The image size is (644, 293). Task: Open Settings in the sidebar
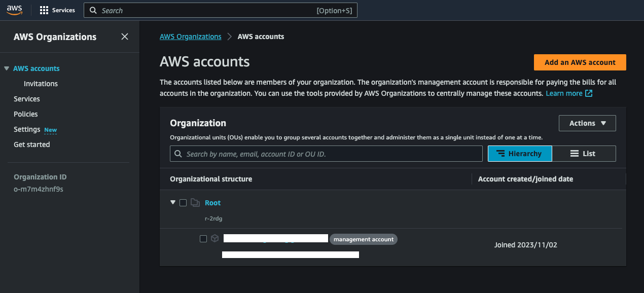pyautogui.click(x=27, y=129)
